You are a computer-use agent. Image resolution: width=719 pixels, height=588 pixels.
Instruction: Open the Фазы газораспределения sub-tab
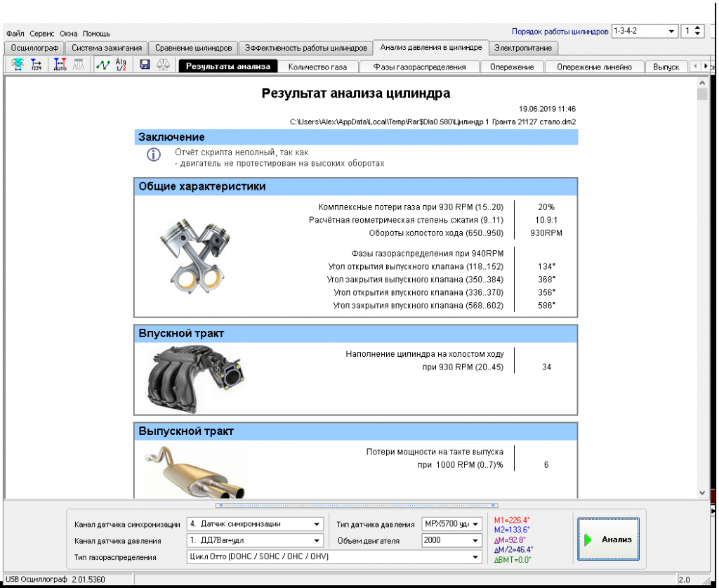coord(419,67)
